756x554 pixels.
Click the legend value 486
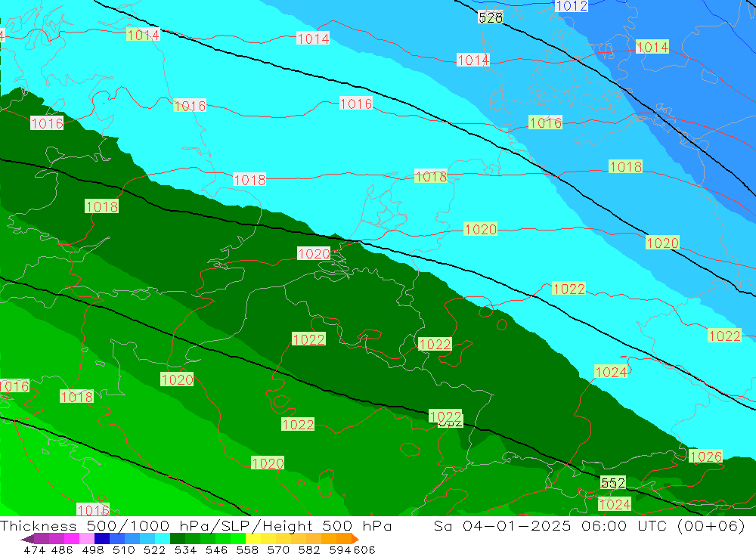62,549
